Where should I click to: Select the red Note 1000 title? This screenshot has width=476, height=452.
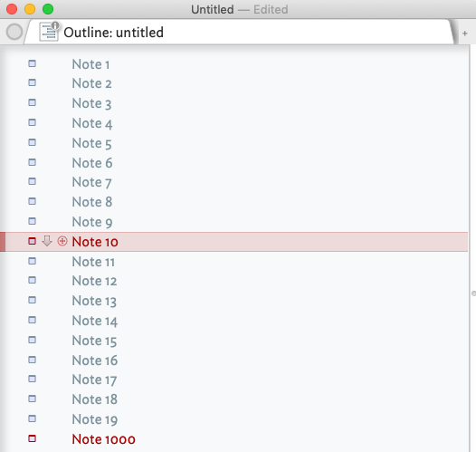pyautogui.click(x=103, y=439)
